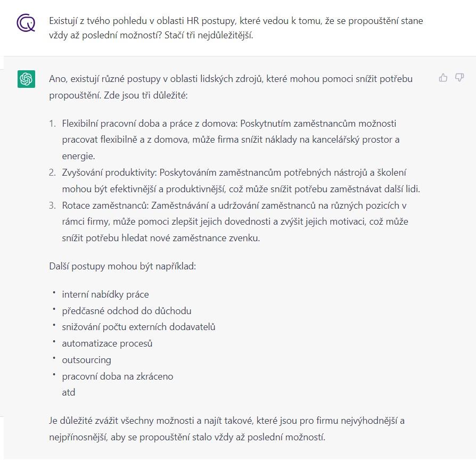Click bullet 'automatizace procesů'
Image resolution: width=476 pixels, height=460 pixels.
[107, 343]
